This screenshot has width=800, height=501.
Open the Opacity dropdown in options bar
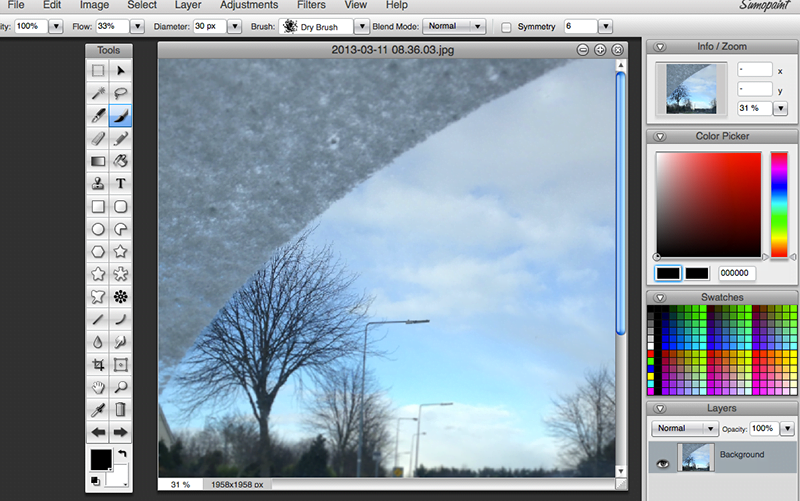point(56,27)
